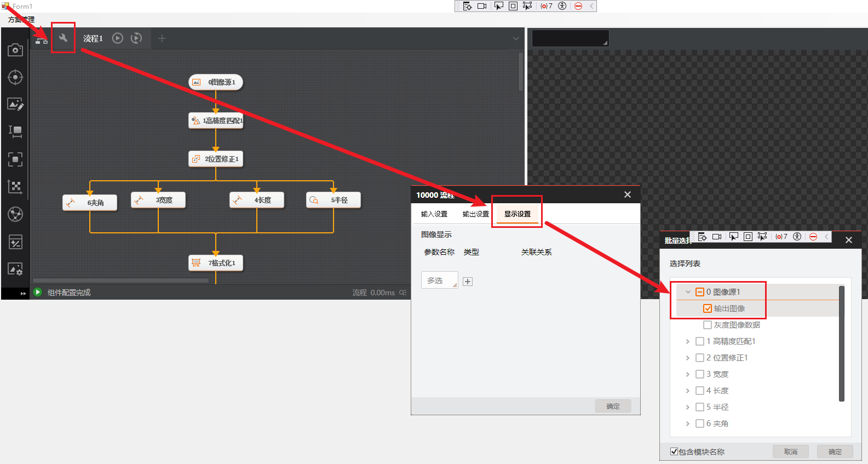Open the calculation tool in sidebar
Image resolution: width=868 pixels, height=464 pixels.
pos(15,242)
